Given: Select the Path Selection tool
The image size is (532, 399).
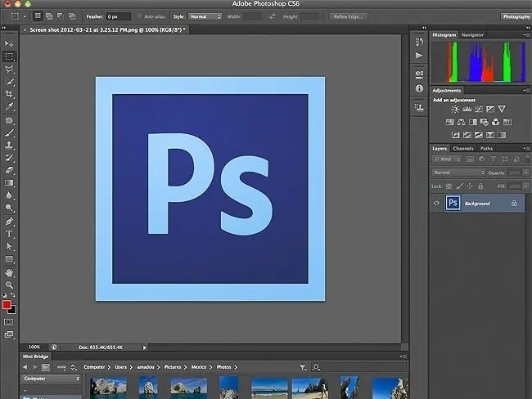Looking at the screenshot, I should pyautogui.click(x=9, y=246).
